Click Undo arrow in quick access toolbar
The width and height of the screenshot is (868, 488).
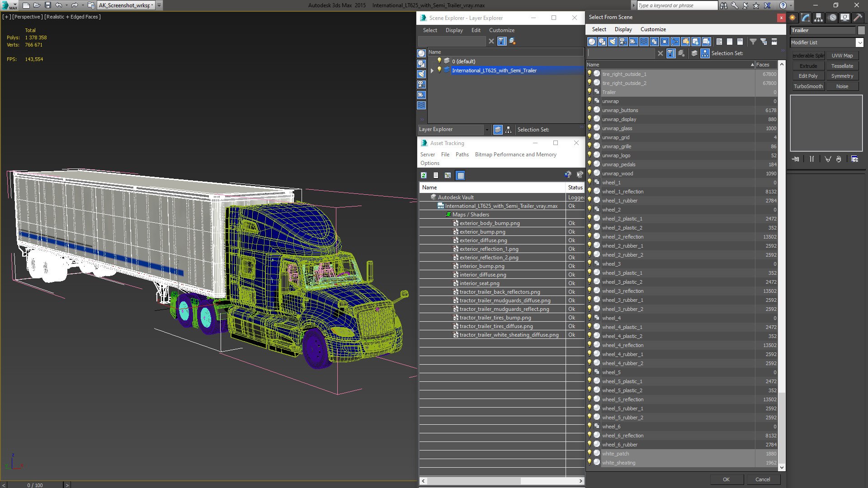click(x=59, y=5)
